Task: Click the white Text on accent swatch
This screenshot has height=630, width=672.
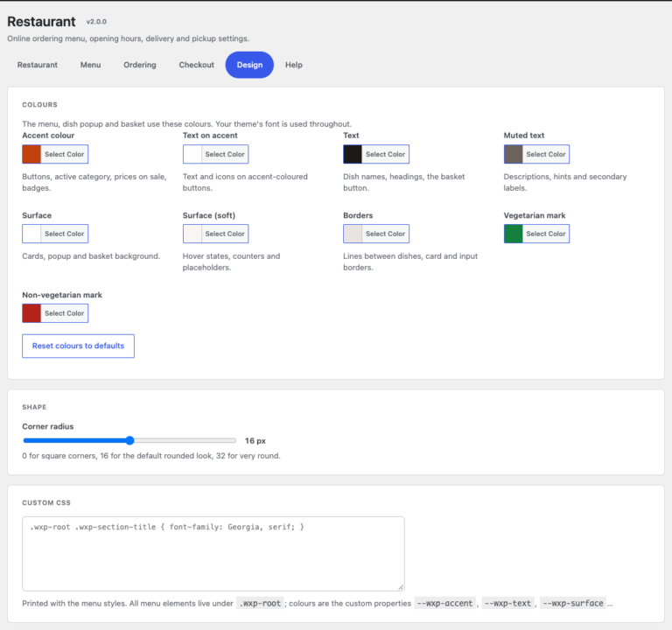Action: click(x=192, y=154)
